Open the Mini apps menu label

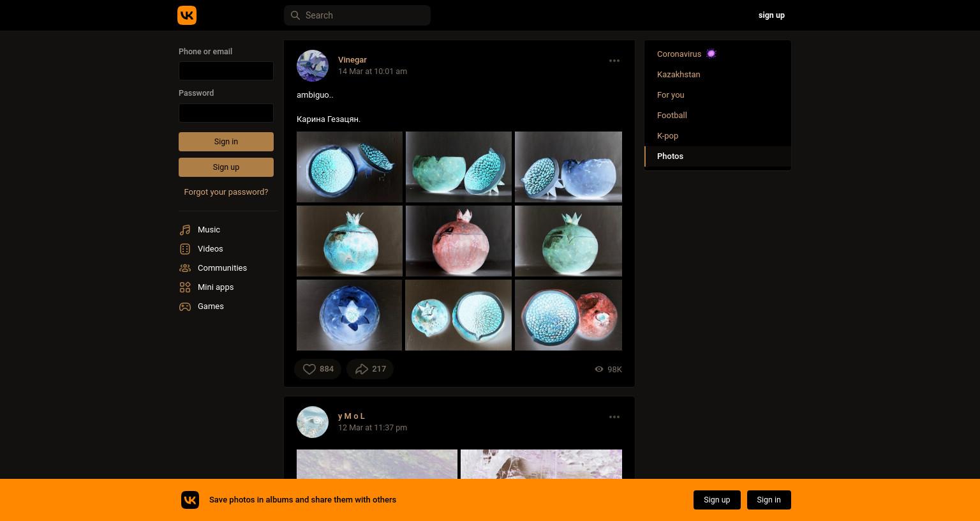(x=216, y=287)
